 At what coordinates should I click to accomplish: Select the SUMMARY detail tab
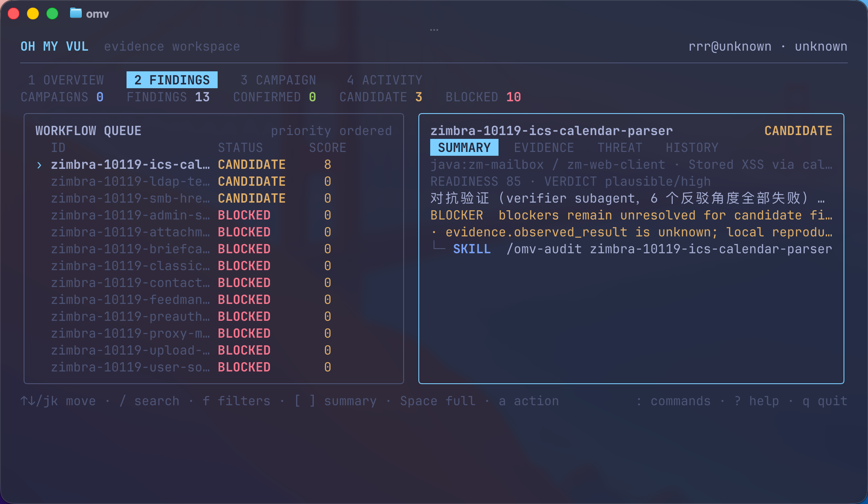pyautogui.click(x=464, y=147)
